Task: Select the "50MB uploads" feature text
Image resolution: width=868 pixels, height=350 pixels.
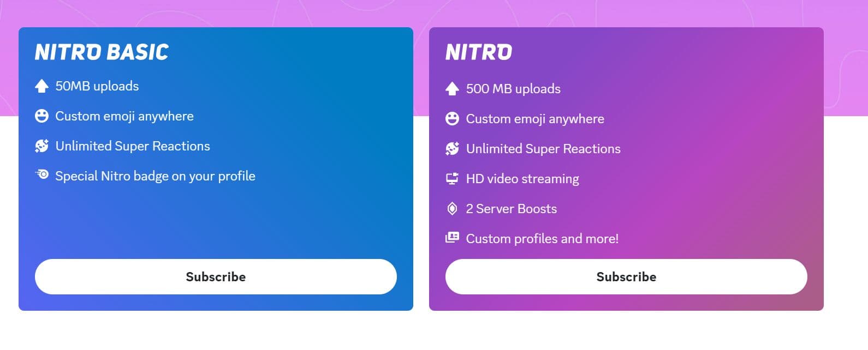Action: [x=97, y=86]
